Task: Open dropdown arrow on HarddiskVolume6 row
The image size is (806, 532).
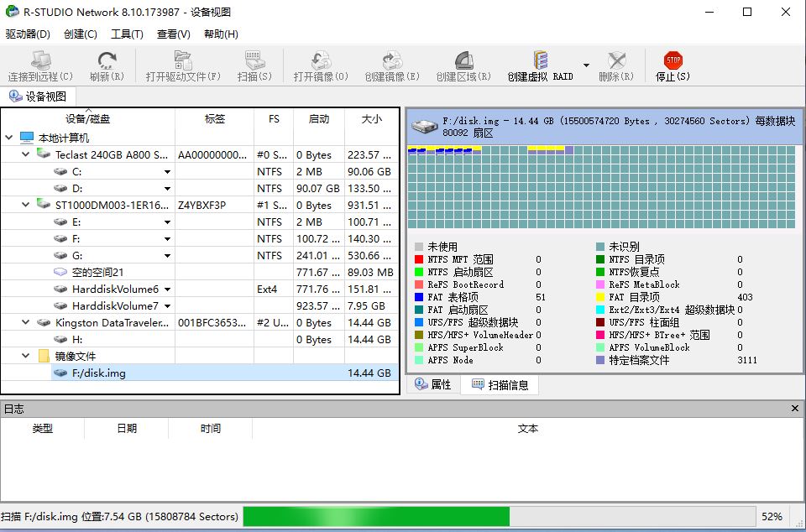Action: (x=167, y=289)
